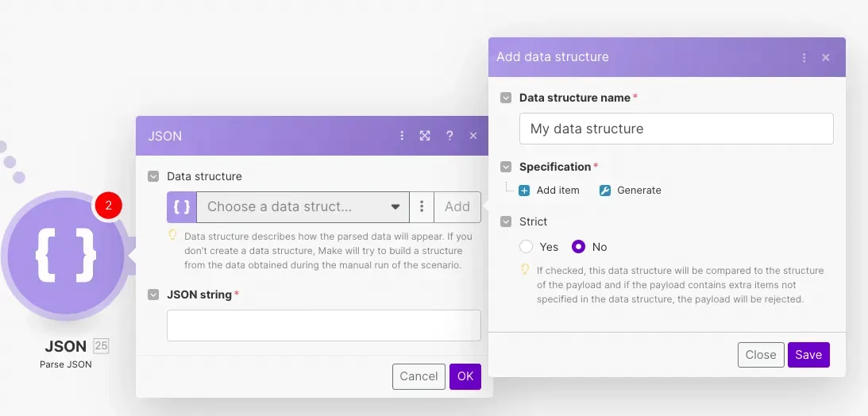Open the data structure options kebab menu
Screen dimensions: 868x416
pyautogui.click(x=422, y=206)
